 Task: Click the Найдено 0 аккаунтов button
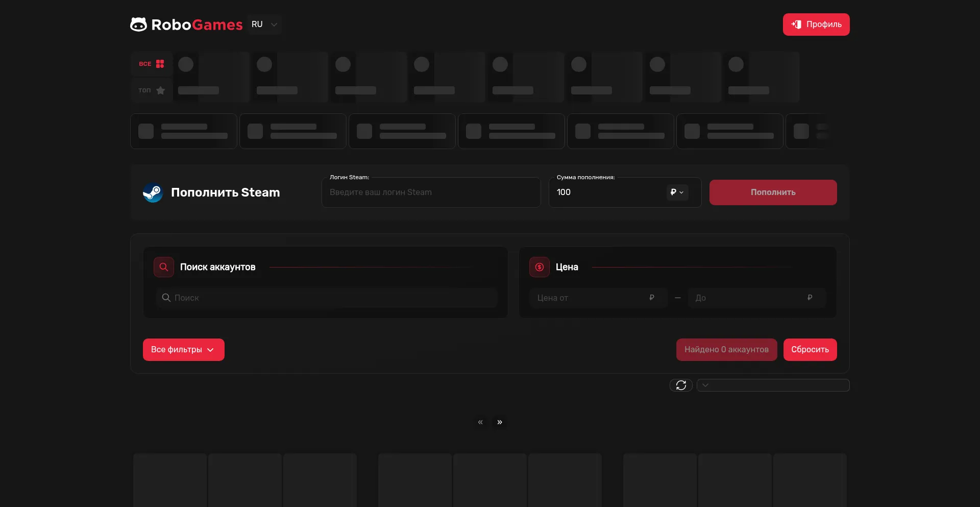[x=726, y=350]
